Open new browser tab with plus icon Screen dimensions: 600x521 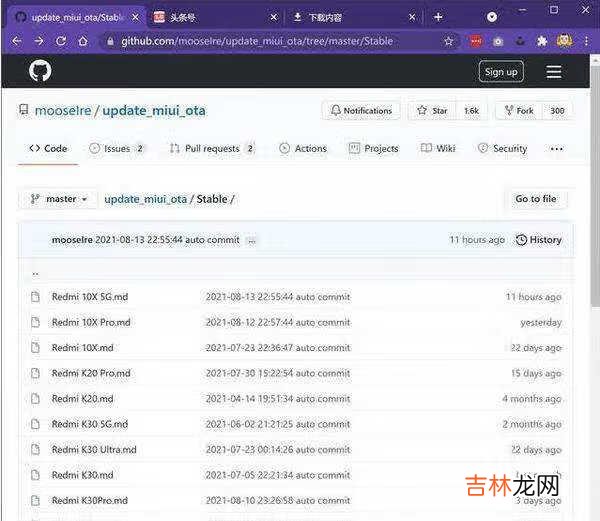[x=438, y=17]
